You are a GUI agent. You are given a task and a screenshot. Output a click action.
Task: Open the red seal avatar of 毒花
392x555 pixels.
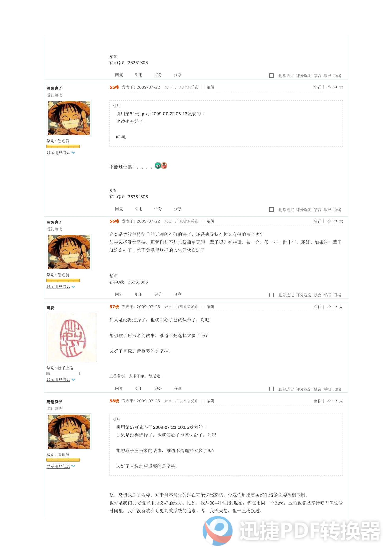coord(72,338)
